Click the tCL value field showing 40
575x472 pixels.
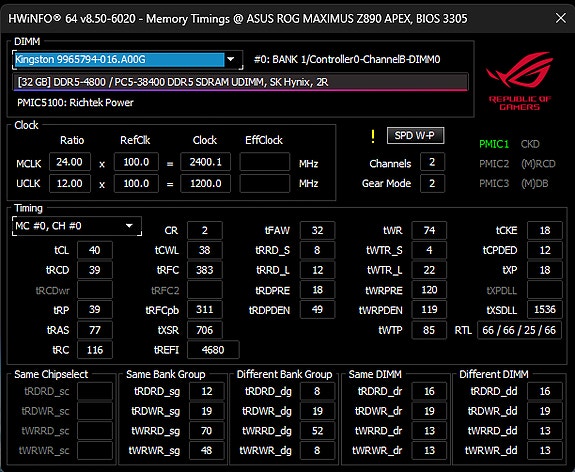(95, 250)
